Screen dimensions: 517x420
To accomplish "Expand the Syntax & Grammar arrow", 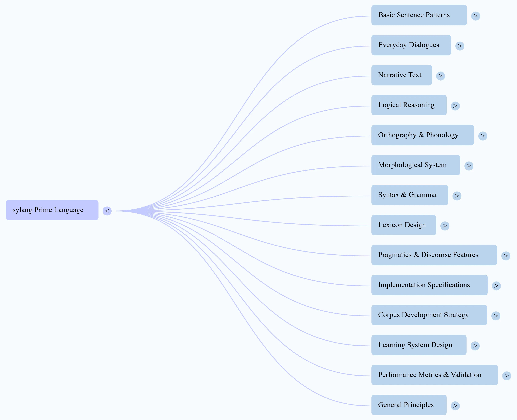I will point(457,196).
